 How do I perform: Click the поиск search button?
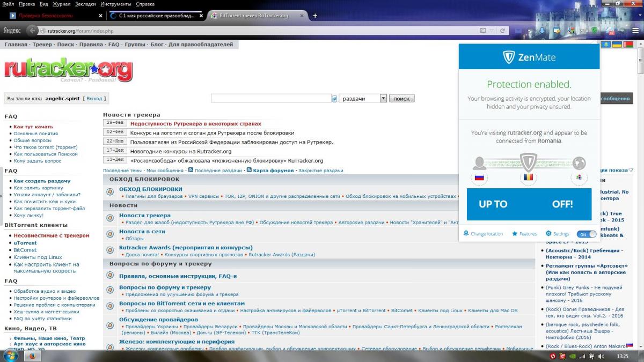pyautogui.click(x=401, y=99)
